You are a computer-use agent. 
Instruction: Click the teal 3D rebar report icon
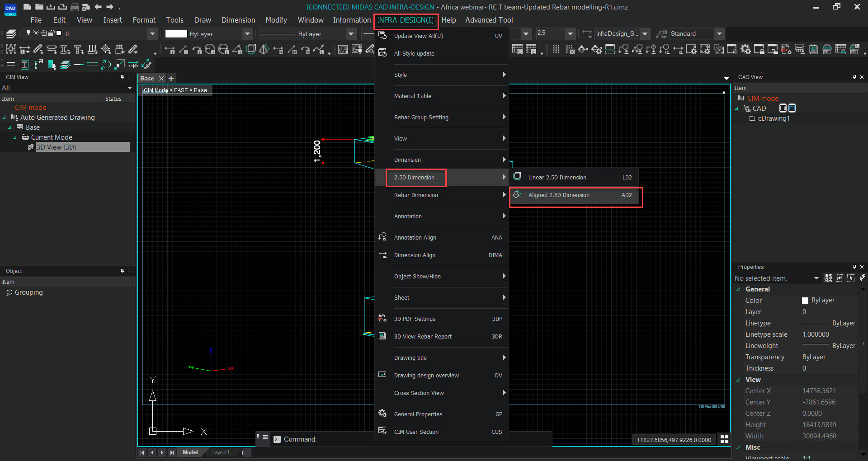(813, 49)
